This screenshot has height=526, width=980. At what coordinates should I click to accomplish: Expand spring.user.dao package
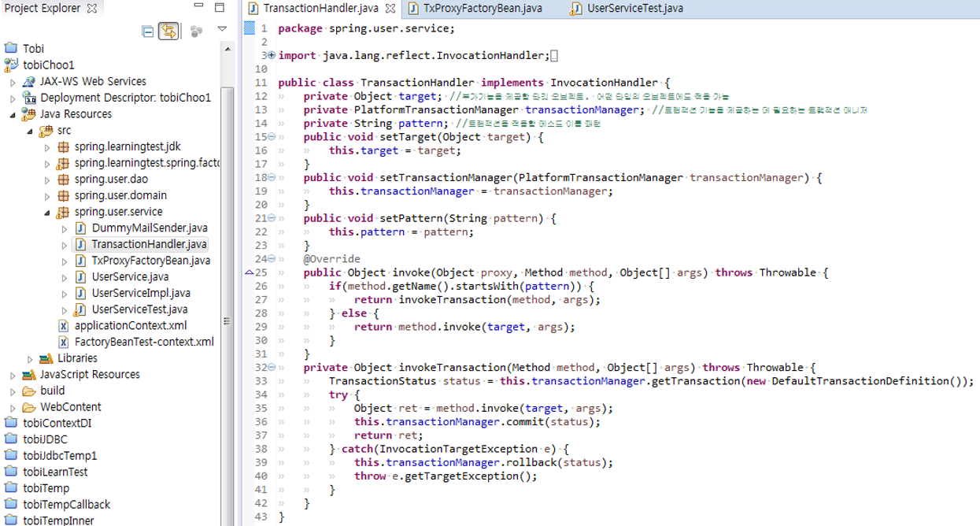point(47,180)
